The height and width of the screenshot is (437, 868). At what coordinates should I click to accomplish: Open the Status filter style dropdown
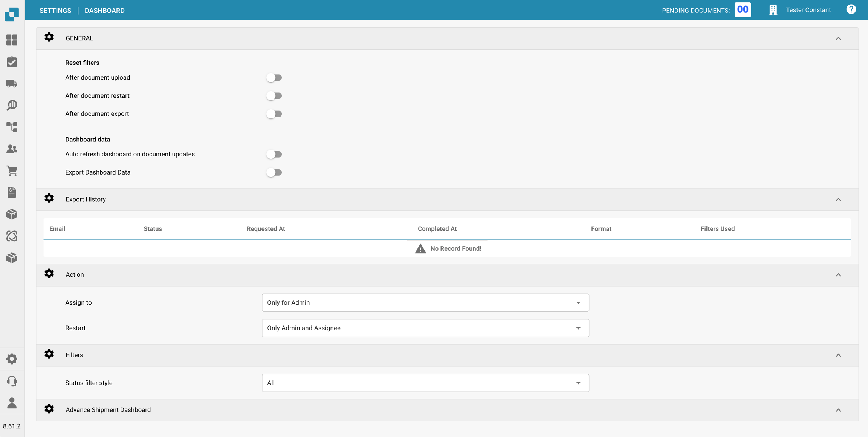pos(425,383)
